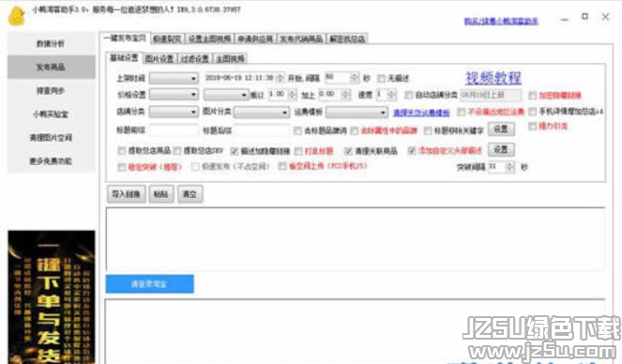Click the disabled field showing 06月19日上新
The width and height of the screenshot is (622, 364).
pyautogui.click(x=491, y=95)
